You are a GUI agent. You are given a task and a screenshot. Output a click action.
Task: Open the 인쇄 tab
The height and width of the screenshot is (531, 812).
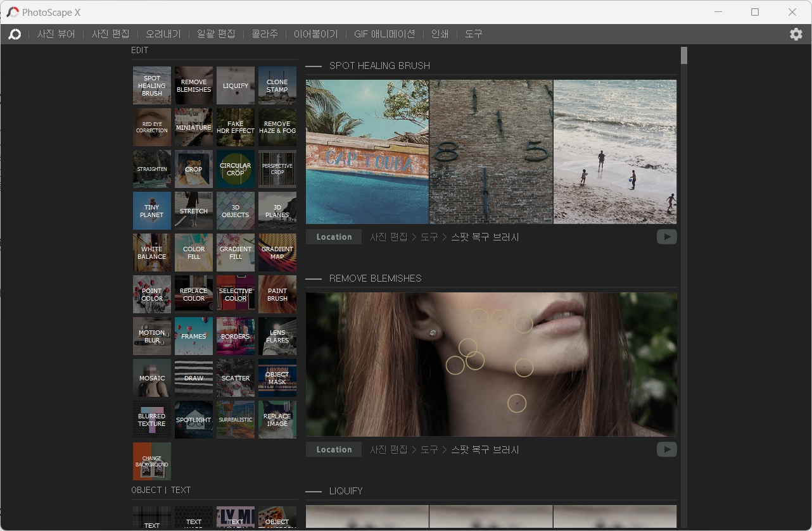440,34
